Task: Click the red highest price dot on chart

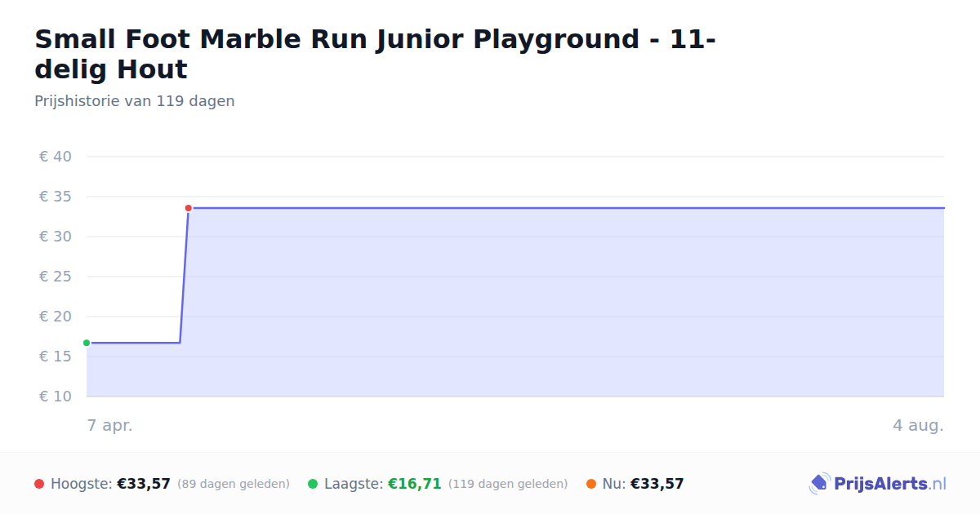Action: coord(189,208)
